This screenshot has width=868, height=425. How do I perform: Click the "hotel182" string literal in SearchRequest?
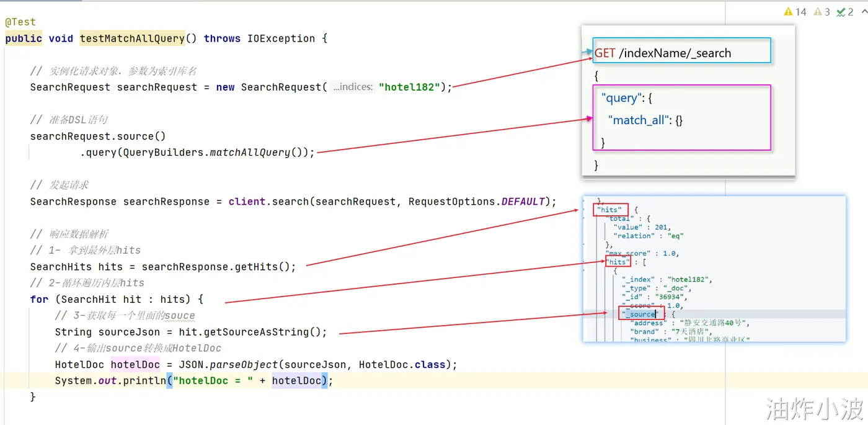pos(409,87)
